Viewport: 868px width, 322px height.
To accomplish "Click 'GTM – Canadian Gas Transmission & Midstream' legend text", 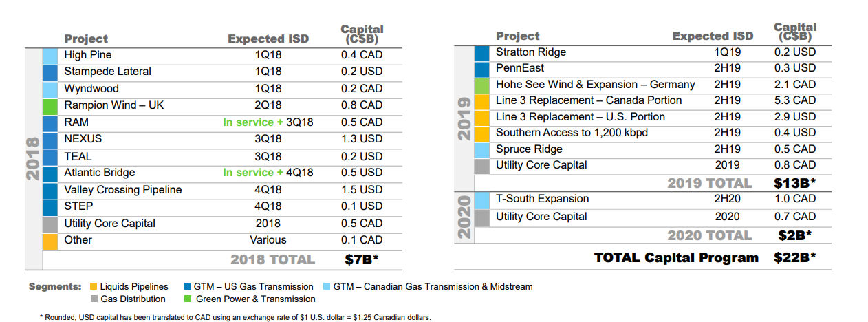I will 433,286.
